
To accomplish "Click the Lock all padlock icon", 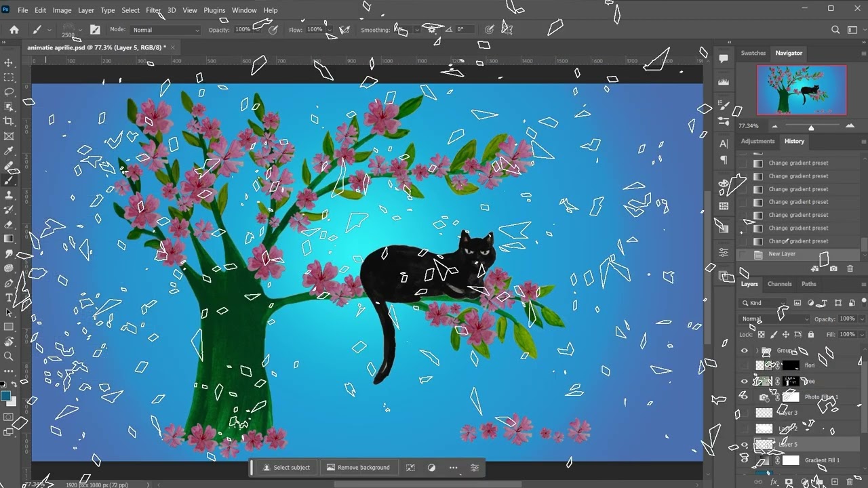I will 810,334.
